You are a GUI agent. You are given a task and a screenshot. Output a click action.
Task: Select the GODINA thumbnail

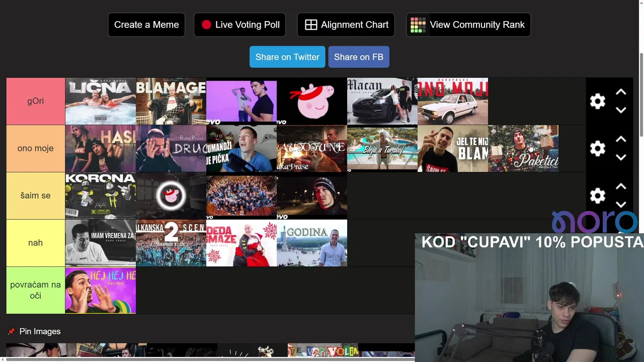[x=312, y=243]
